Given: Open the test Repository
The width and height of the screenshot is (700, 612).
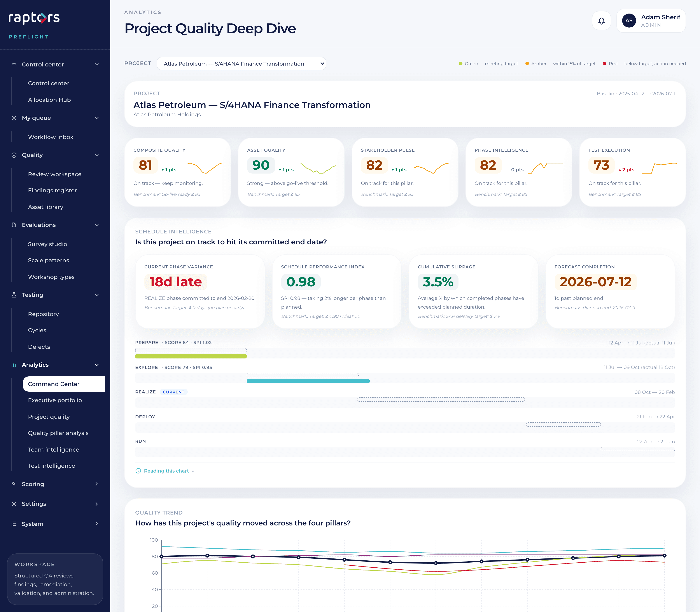Looking at the screenshot, I should tap(64, 314).
